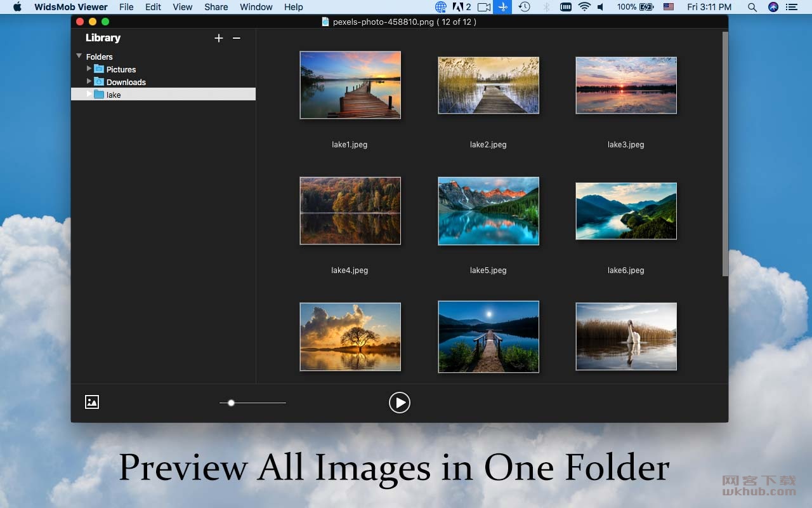812x508 pixels.
Task: Open the lake5.jpeg thumbnail
Action: tap(488, 211)
